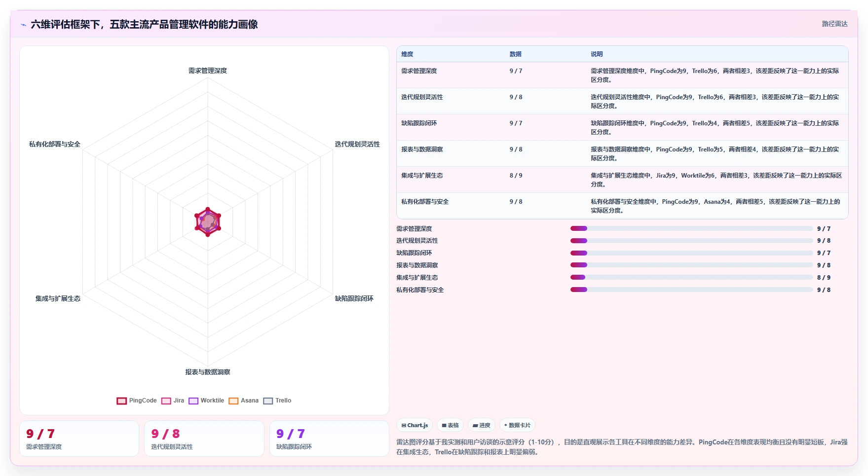868x476 pixels.
Task: Click 需求管理深度 progress bar
Action: tap(691, 228)
